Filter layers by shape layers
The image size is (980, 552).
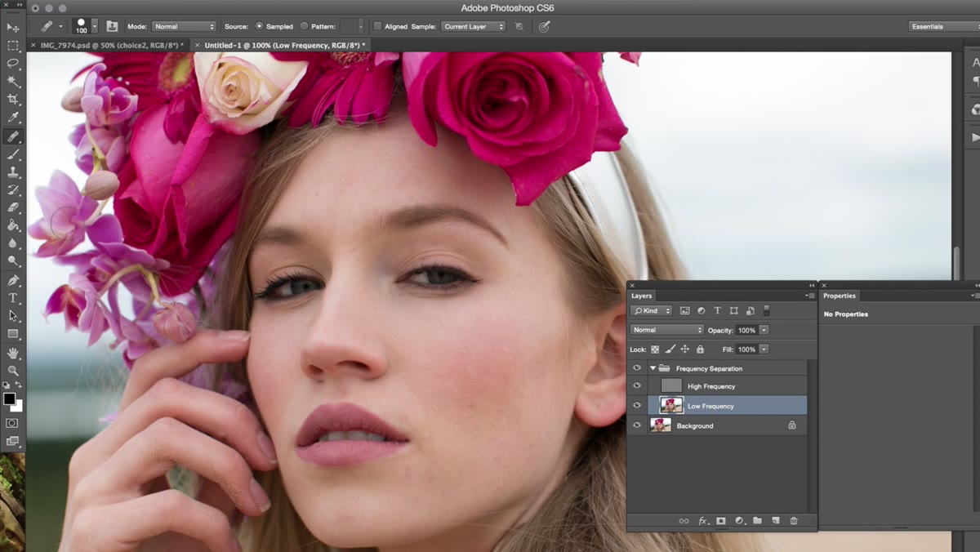tap(733, 311)
